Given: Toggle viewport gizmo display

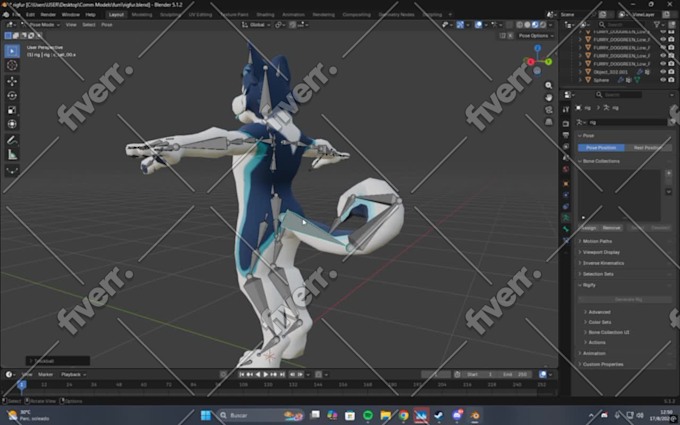Looking at the screenshot, I should tap(460, 25).
